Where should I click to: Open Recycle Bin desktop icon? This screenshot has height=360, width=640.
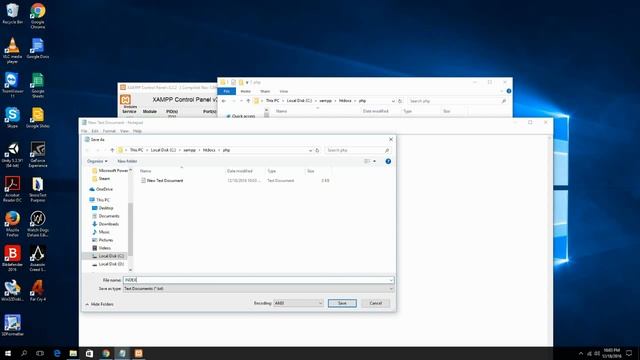tap(12, 13)
